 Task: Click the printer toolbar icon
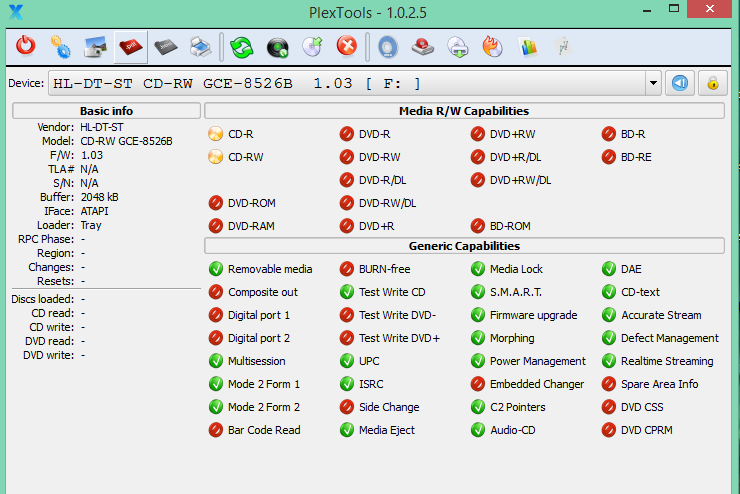coord(201,47)
